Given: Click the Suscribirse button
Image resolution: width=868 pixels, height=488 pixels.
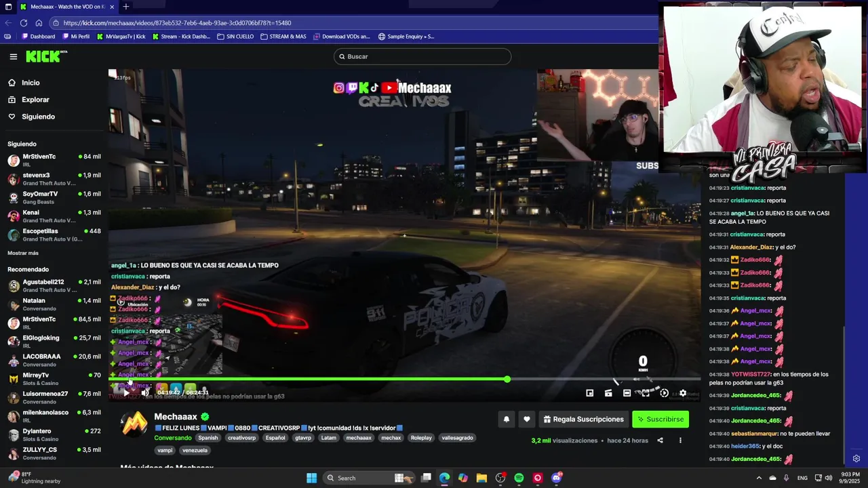Looking at the screenshot, I should [x=660, y=420].
